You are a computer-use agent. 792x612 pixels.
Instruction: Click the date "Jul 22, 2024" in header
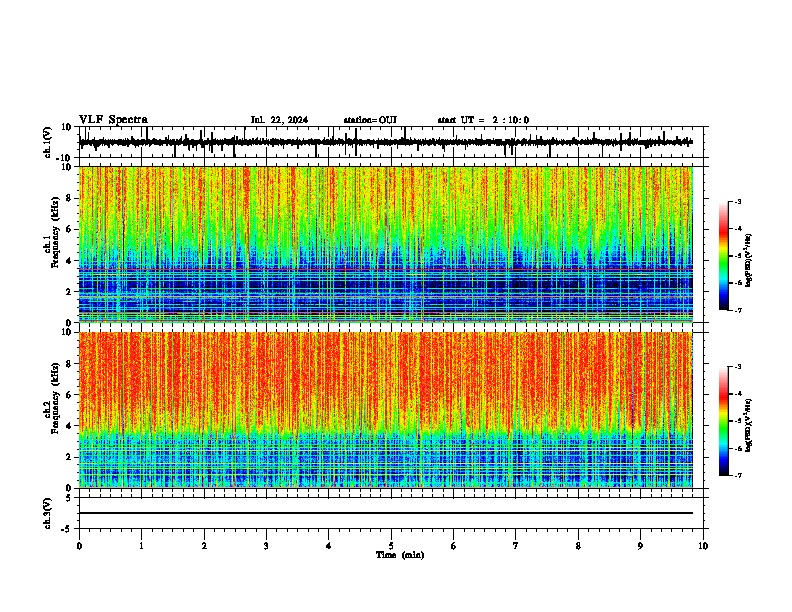279,120
